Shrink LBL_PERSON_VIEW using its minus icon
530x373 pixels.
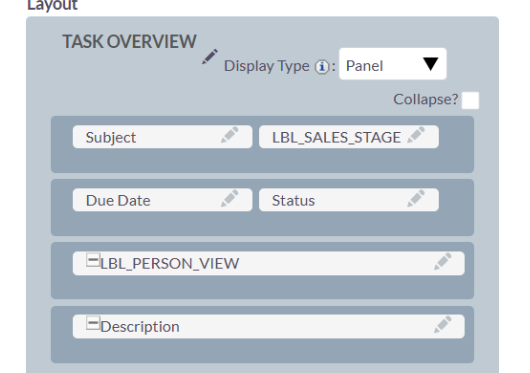point(93,260)
